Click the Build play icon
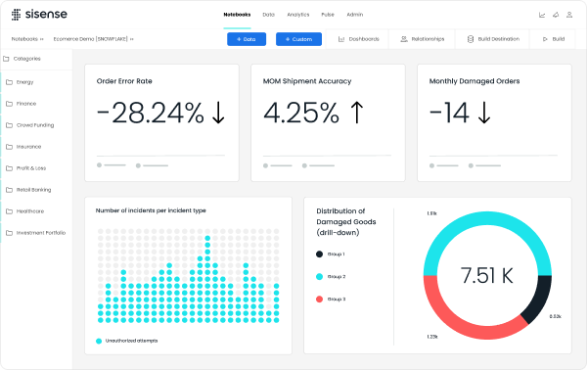588x370 pixels. (545, 39)
